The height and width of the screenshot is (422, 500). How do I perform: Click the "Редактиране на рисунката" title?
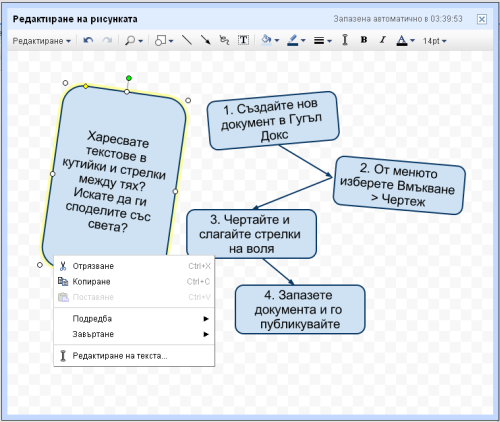(75, 19)
